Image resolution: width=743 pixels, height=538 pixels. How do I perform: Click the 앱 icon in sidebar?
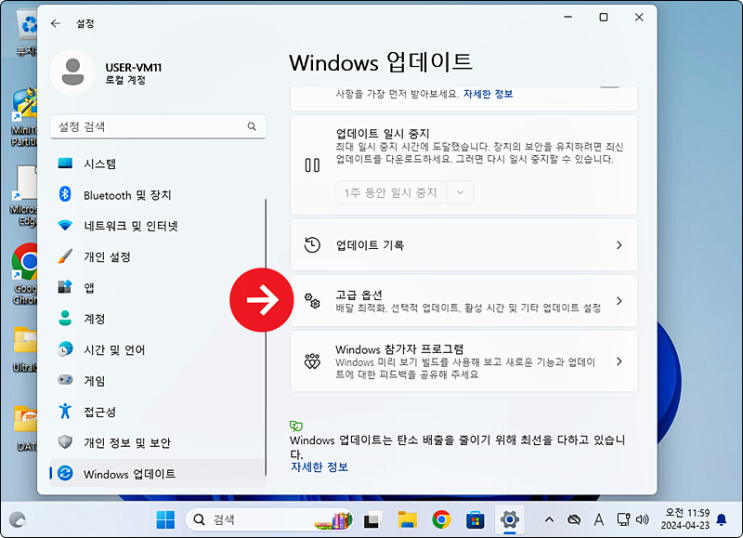(x=65, y=287)
